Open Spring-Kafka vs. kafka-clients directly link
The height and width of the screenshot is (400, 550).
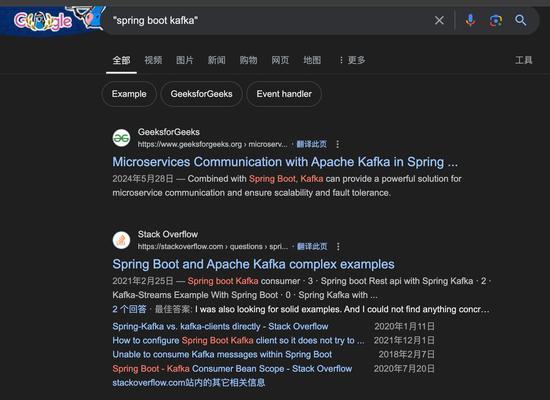click(x=220, y=327)
